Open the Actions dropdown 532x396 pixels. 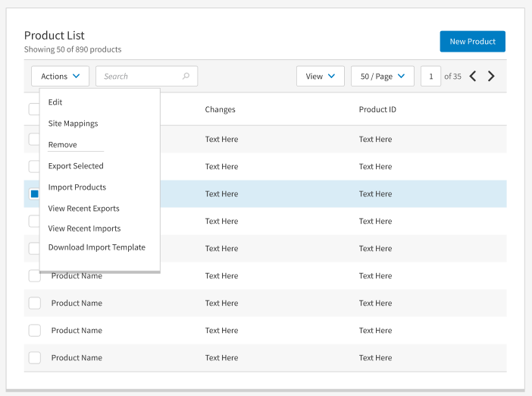pyautogui.click(x=61, y=76)
